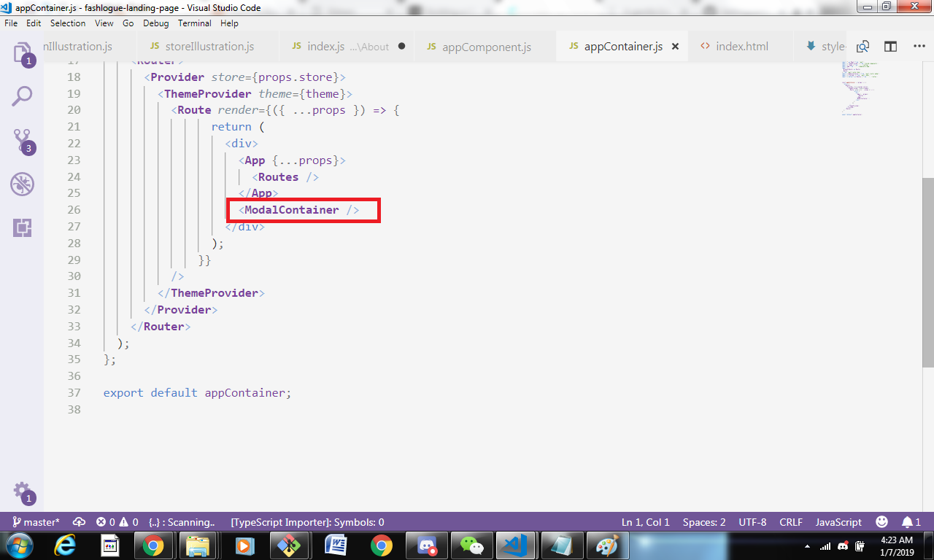Click the master* git branch indicator
Screen dimensions: 934x560
36,522
